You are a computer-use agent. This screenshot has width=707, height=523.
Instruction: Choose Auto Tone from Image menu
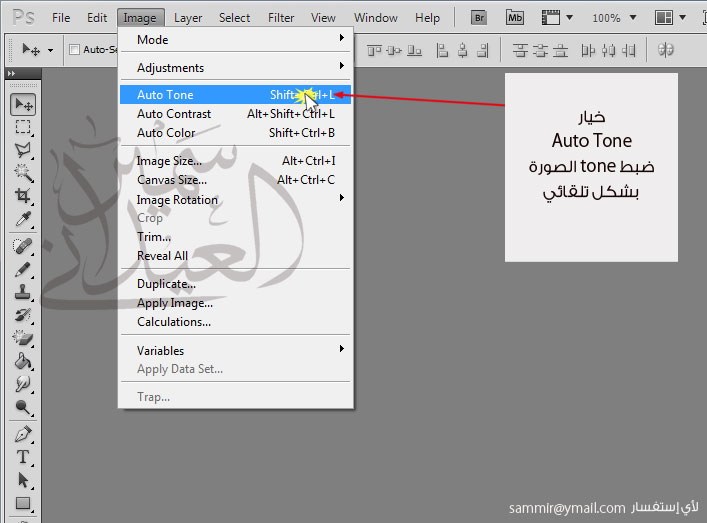click(x=235, y=95)
